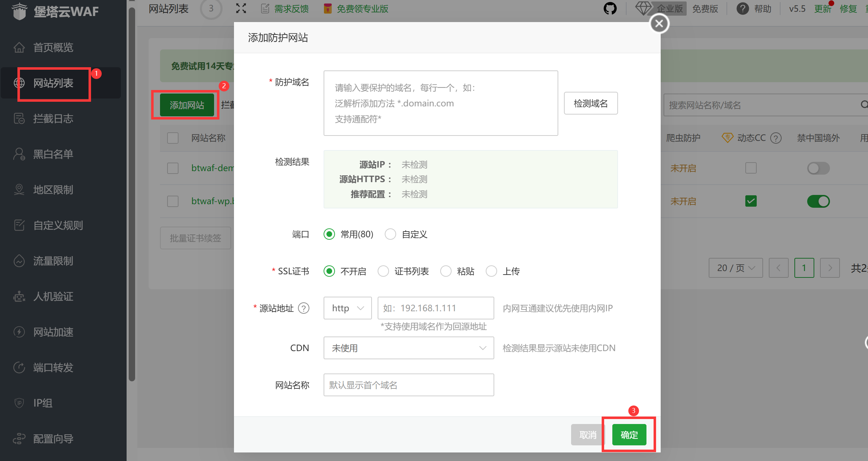This screenshot has height=461, width=868.
Task: Disable 禁中国境外 toggle in second row
Action: (819, 201)
